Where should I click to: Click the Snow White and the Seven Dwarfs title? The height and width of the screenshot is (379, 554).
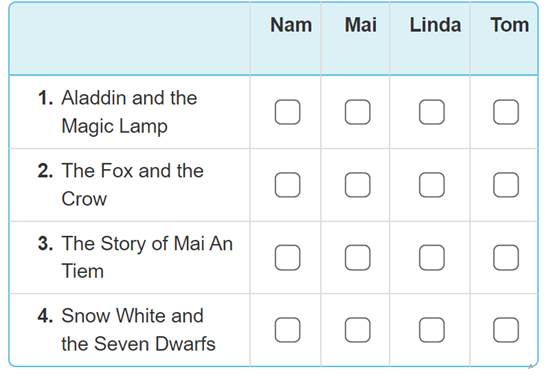point(138,330)
